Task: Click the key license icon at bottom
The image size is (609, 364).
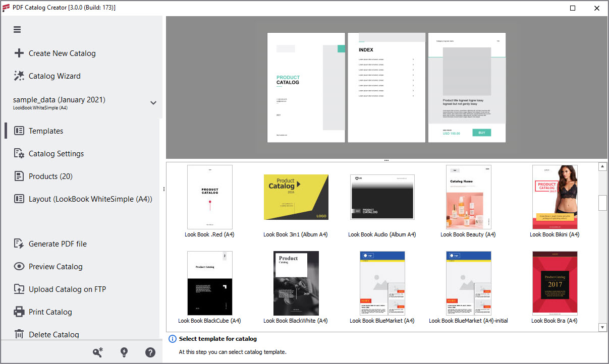Action: click(x=98, y=352)
